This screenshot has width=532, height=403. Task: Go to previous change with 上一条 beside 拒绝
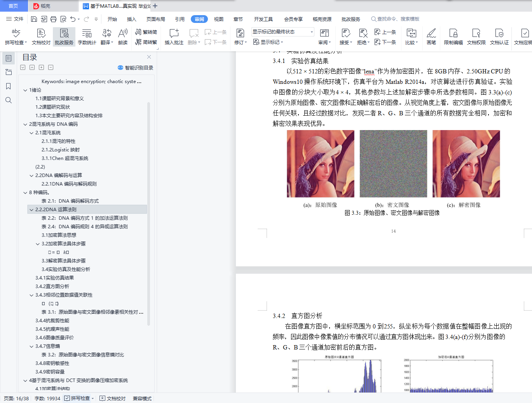coord(385,32)
